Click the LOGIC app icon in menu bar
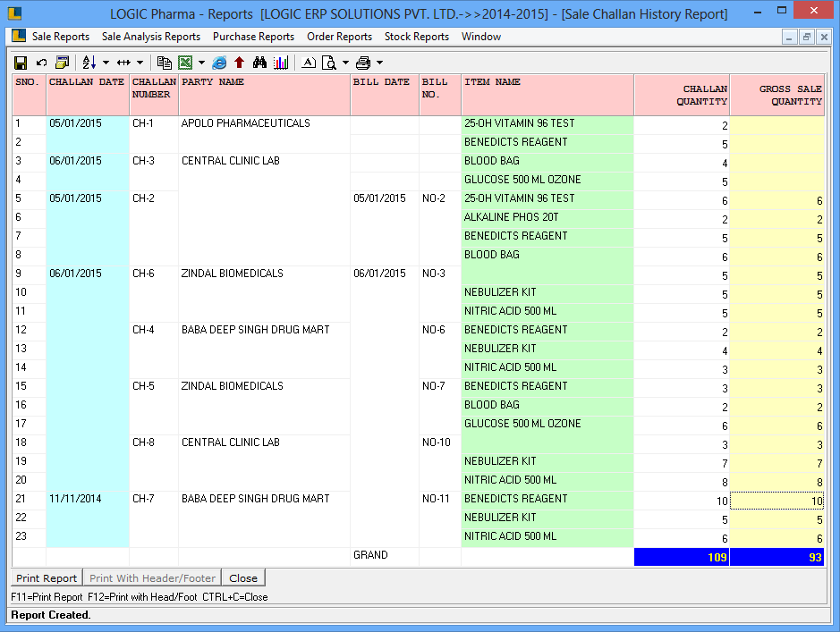840x632 pixels. (x=19, y=36)
